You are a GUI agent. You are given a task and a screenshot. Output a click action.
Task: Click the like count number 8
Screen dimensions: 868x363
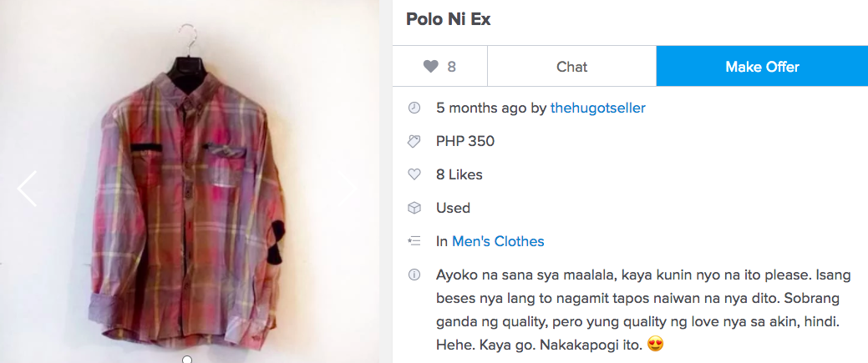pos(452,67)
